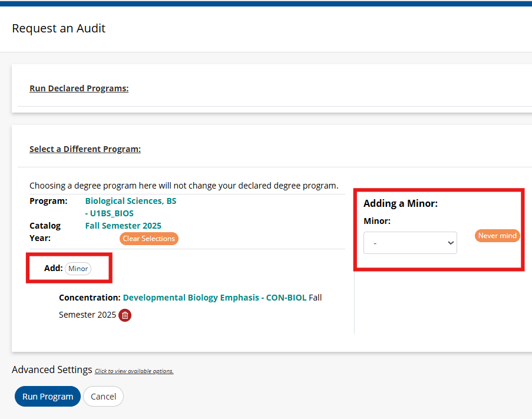Viewport: 532px width, 419px height.
Task: Run Program to request the audit
Action: click(x=48, y=396)
